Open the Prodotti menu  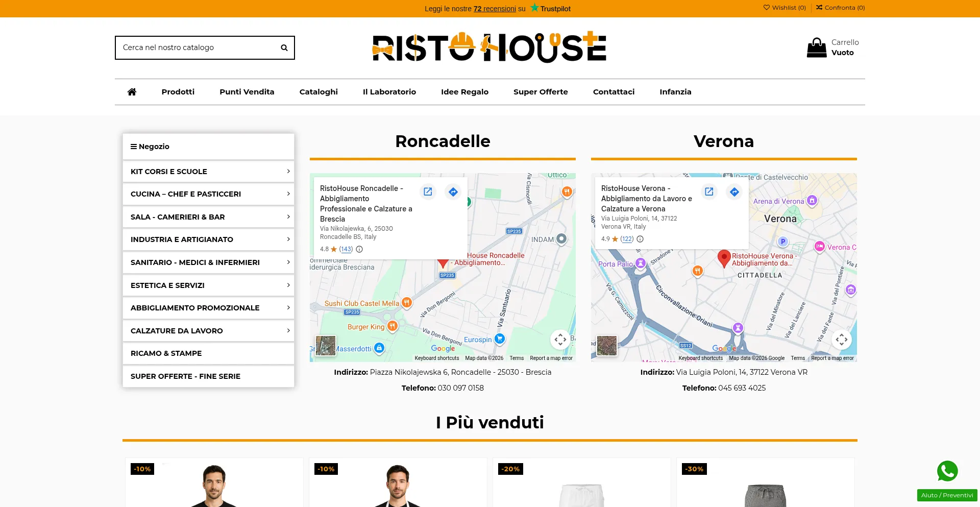(178, 92)
